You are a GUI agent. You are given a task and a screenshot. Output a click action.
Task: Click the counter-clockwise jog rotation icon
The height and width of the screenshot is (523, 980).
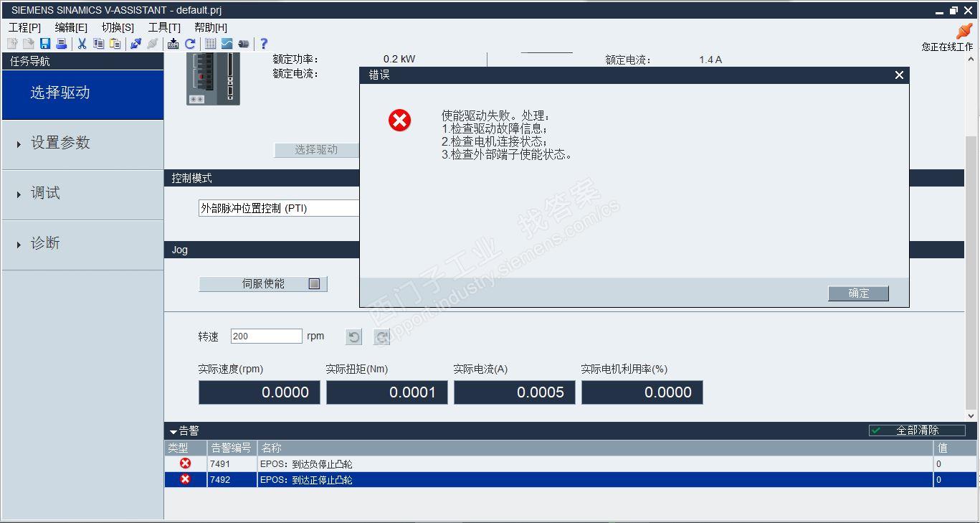point(354,336)
